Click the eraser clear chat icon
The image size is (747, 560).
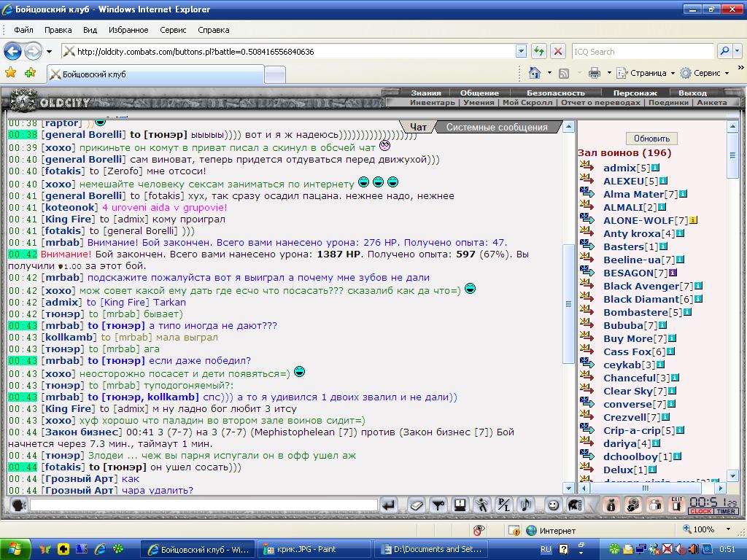(416, 505)
